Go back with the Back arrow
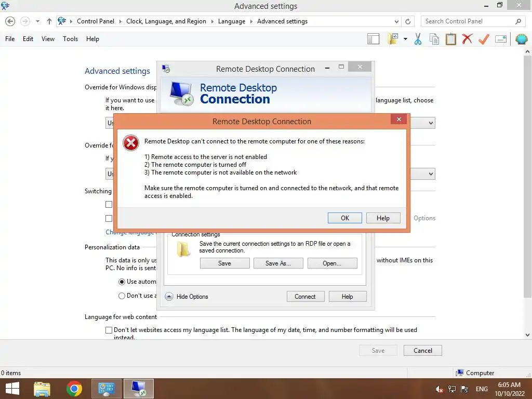This screenshot has height=399, width=532. 10,21
